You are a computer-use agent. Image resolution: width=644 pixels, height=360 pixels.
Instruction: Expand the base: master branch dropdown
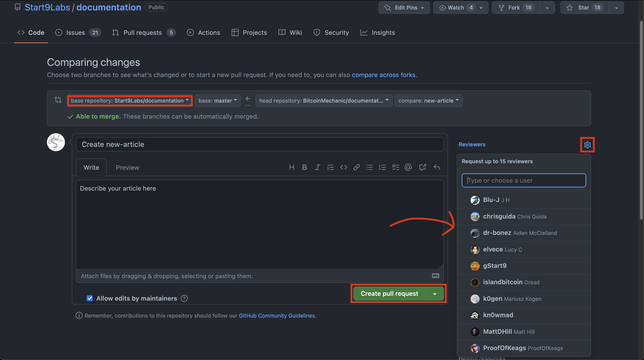tap(218, 101)
